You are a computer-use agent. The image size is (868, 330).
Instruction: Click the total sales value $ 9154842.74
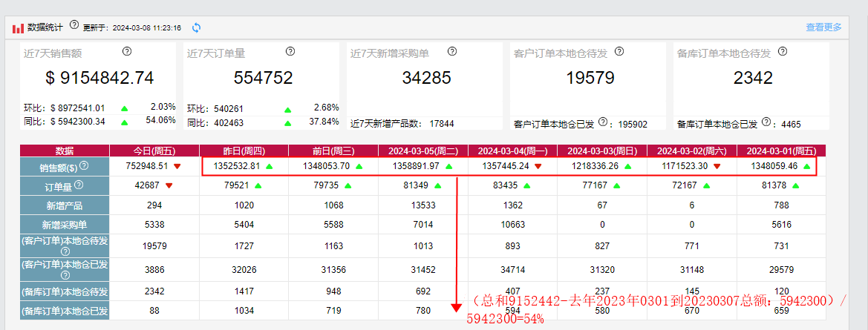[x=99, y=78]
